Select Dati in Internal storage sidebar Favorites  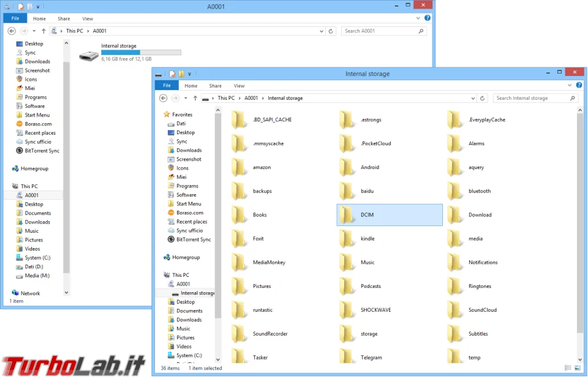click(176, 124)
